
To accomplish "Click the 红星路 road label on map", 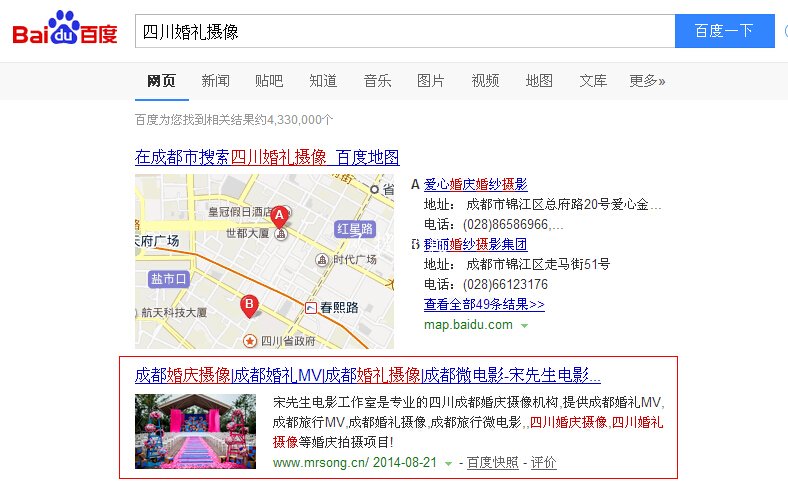I will tap(354, 229).
